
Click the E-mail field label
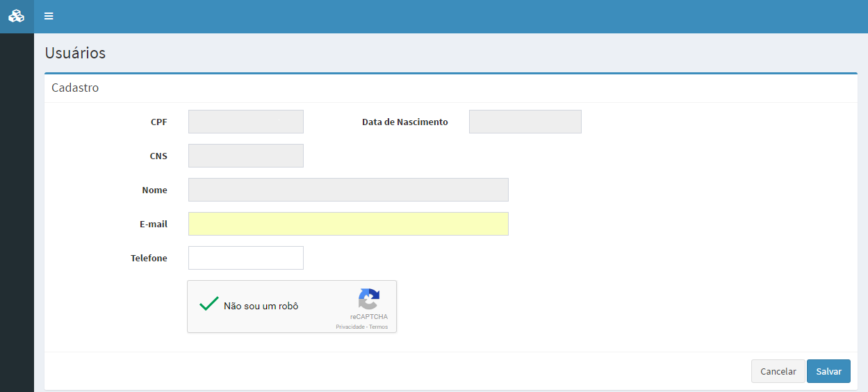[153, 224]
